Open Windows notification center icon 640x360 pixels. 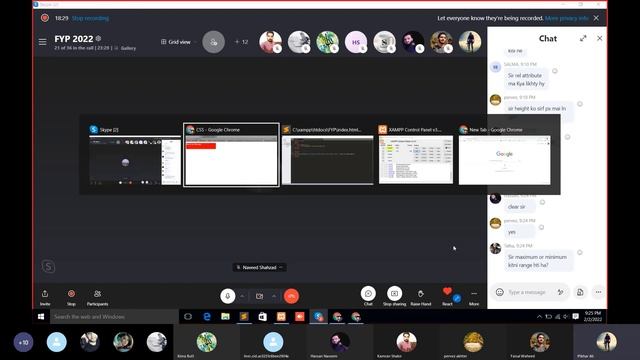(x=576, y=316)
